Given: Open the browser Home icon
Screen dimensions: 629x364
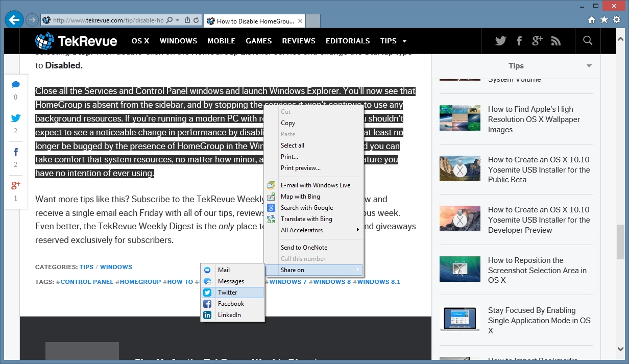Looking at the screenshot, I should click(x=592, y=20).
